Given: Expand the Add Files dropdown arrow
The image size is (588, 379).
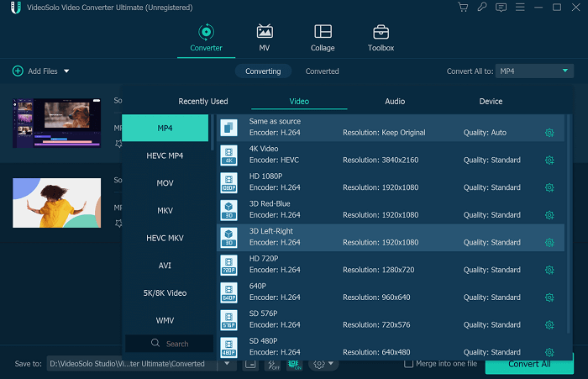Looking at the screenshot, I should (x=66, y=71).
